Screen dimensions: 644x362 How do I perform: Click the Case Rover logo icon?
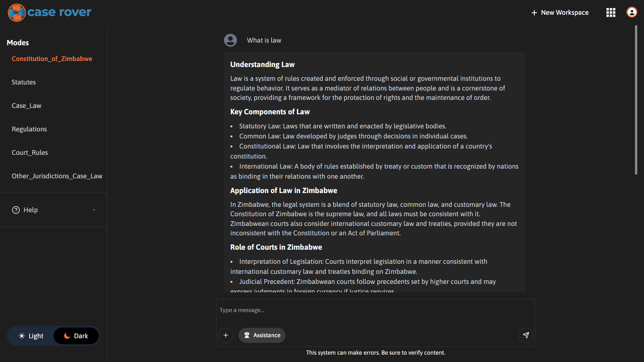point(17,13)
